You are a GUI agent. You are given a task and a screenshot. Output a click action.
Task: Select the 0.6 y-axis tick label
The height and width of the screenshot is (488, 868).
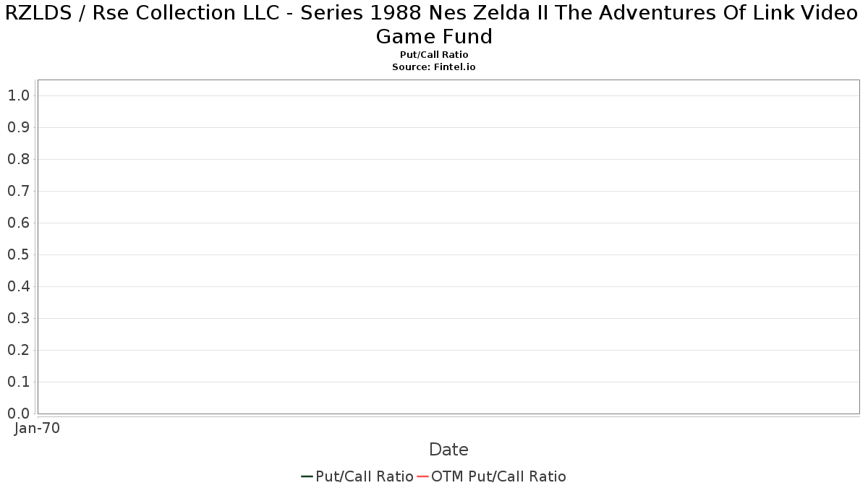click(18, 223)
